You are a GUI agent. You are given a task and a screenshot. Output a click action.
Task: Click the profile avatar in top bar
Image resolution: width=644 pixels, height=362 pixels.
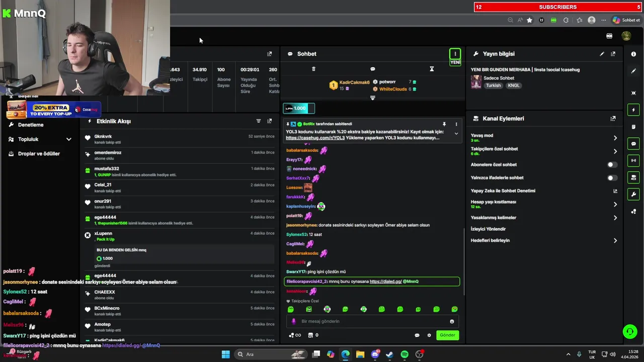[x=626, y=36]
